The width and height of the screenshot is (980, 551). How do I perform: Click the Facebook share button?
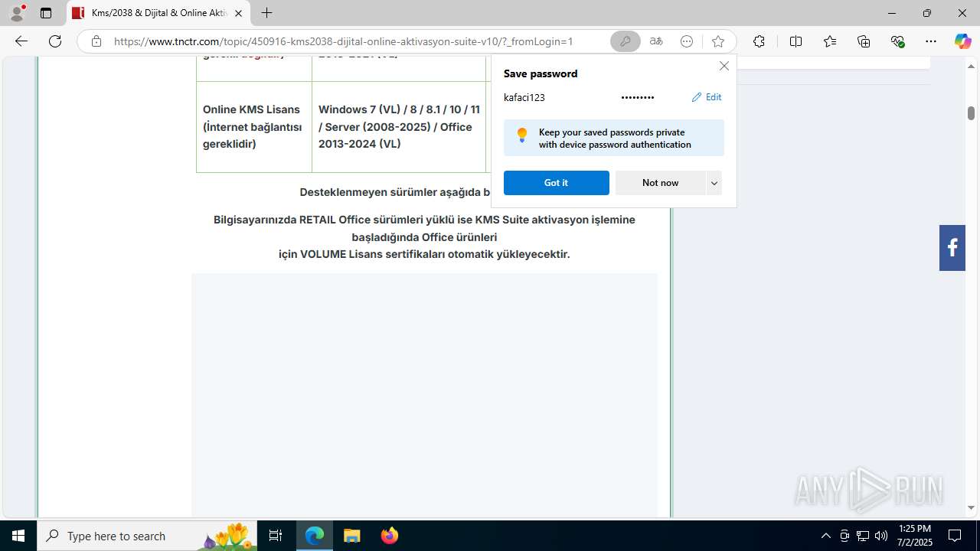coord(952,248)
